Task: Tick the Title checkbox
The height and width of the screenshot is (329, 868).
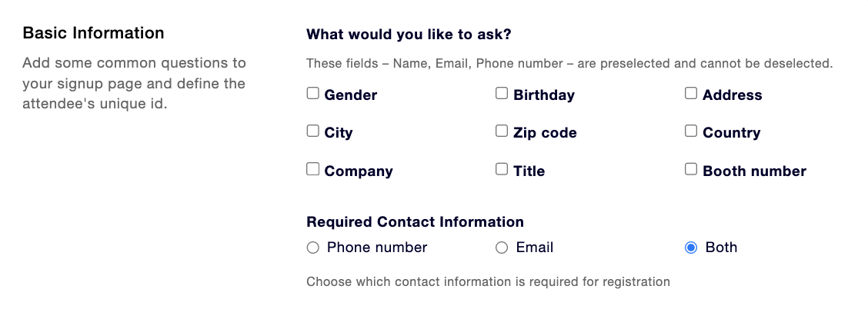Action: click(x=502, y=169)
